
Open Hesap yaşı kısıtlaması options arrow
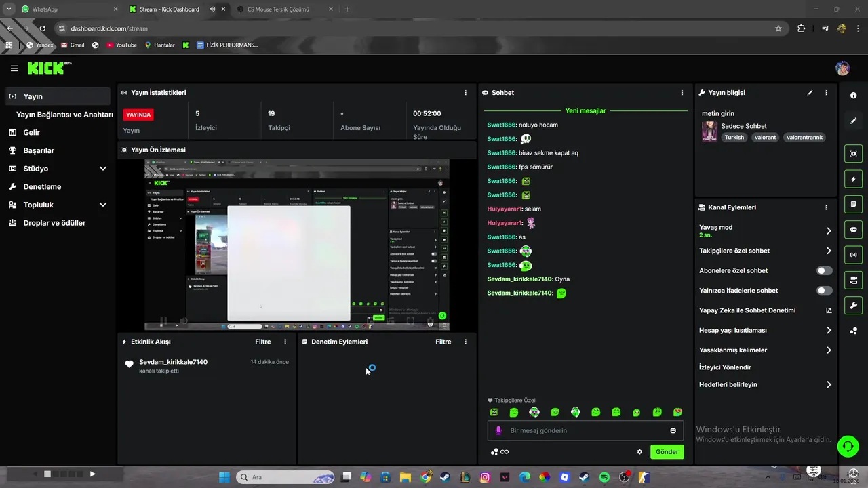829,331
